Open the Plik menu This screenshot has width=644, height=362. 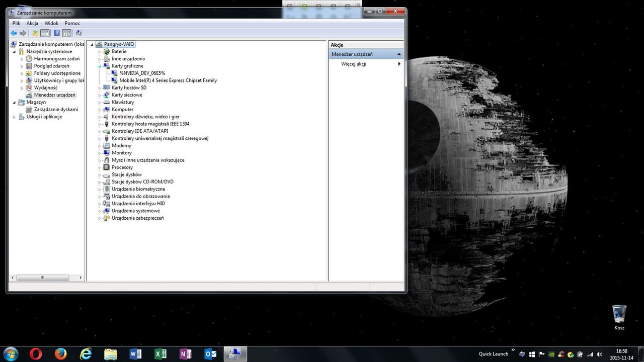(x=17, y=23)
